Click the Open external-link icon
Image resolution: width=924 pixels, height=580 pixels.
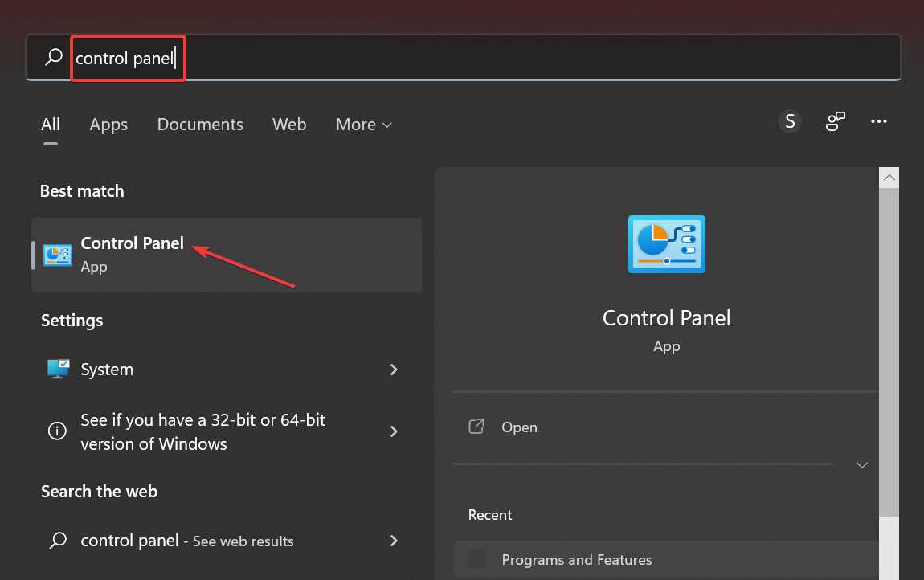pyautogui.click(x=476, y=426)
